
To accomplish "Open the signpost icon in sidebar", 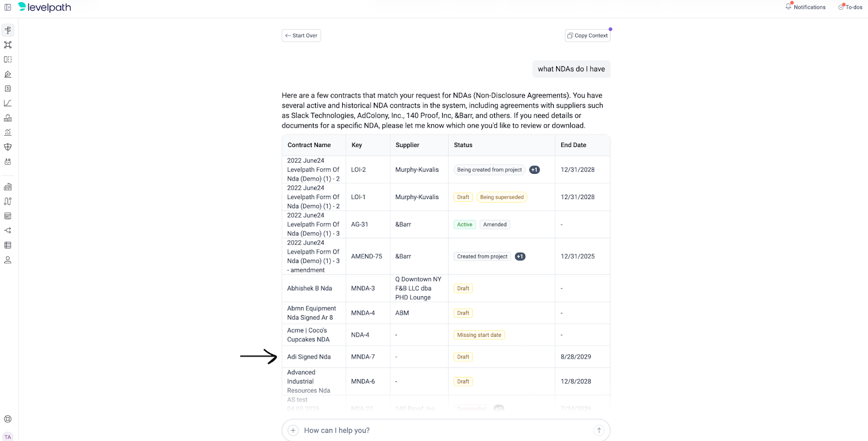I will tap(8, 30).
